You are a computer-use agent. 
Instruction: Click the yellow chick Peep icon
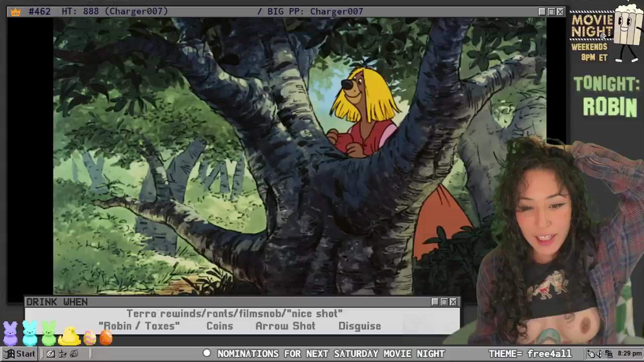tap(69, 336)
